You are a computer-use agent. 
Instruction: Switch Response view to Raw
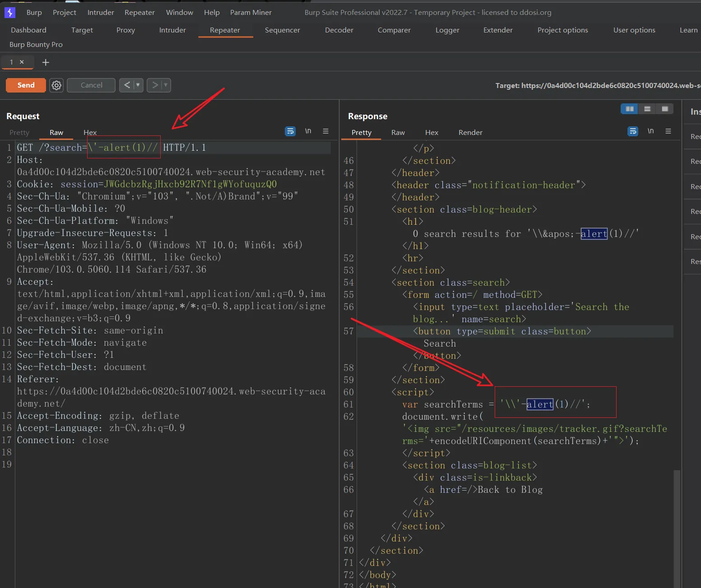(398, 132)
